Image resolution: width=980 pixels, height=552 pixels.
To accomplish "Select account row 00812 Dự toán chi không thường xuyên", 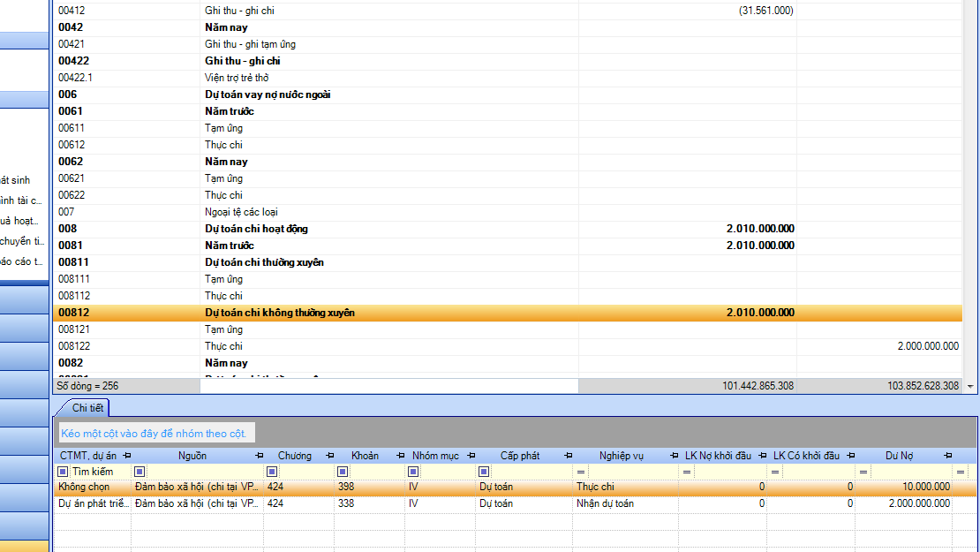I will click(x=280, y=313).
